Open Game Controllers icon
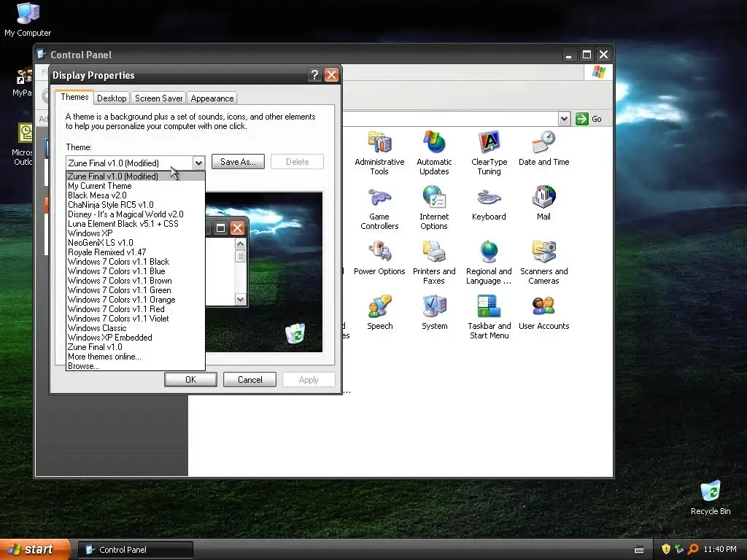 point(379,208)
